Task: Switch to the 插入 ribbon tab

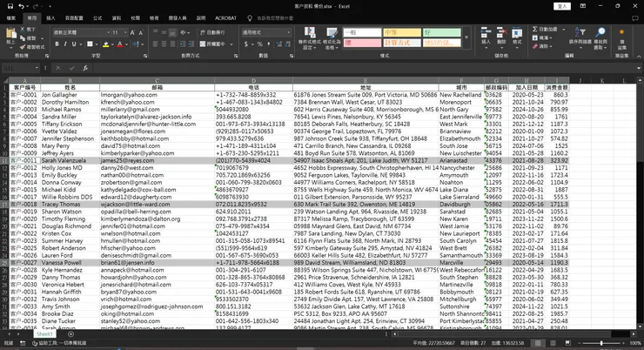Action: click(x=51, y=17)
